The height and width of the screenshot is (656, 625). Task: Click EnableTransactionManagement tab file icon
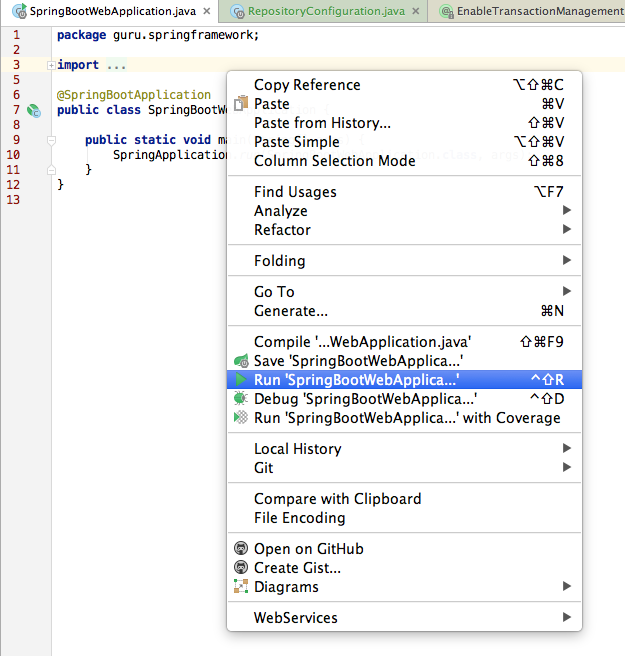(447, 11)
